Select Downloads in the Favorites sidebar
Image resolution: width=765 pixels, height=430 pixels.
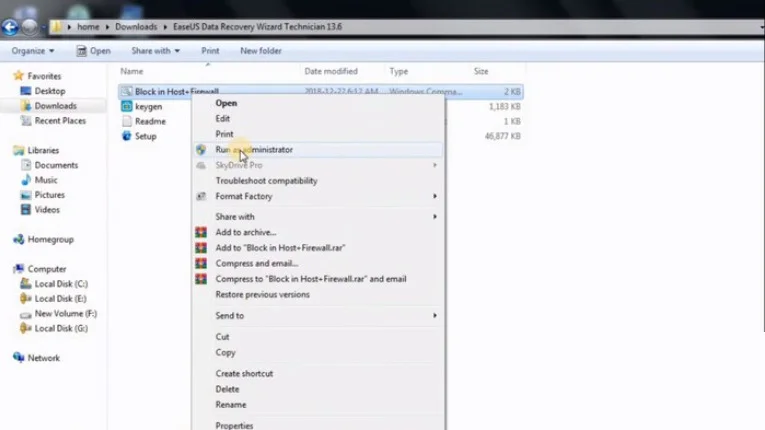point(55,106)
